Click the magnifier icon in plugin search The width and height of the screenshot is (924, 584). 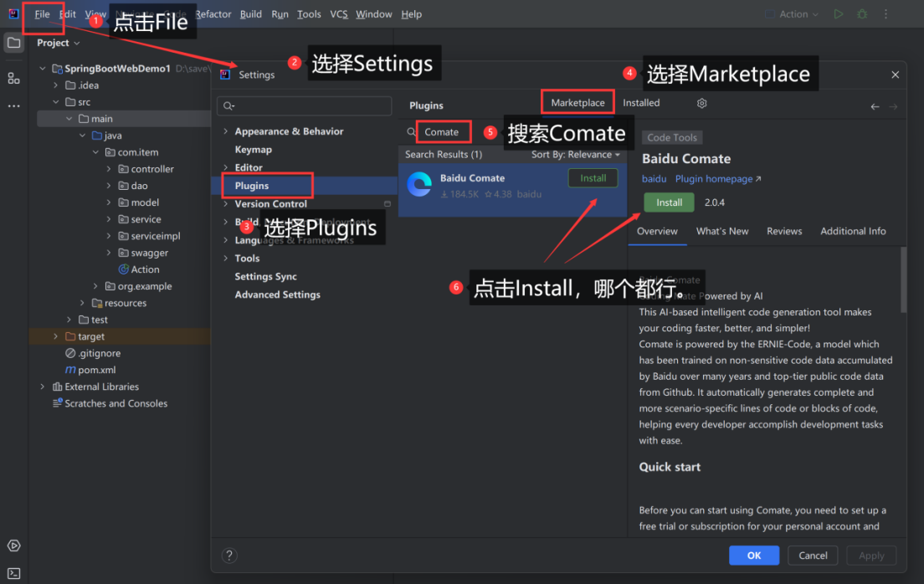(411, 132)
